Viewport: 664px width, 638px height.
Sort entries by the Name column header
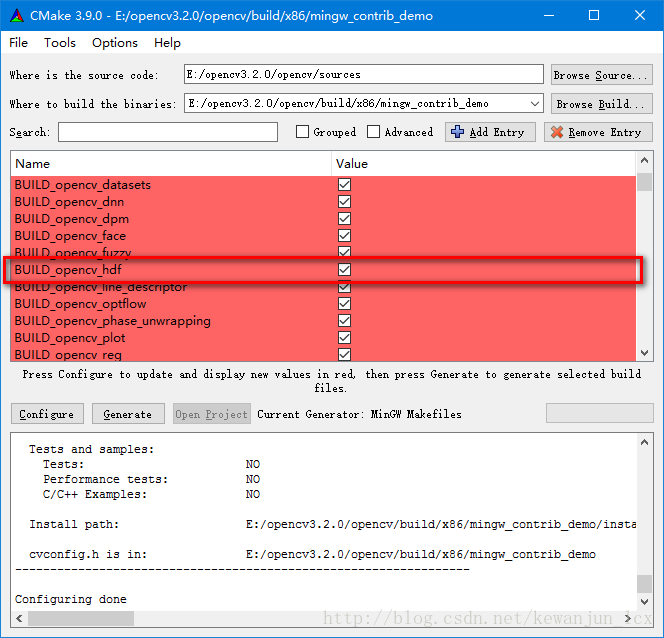[170, 163]
